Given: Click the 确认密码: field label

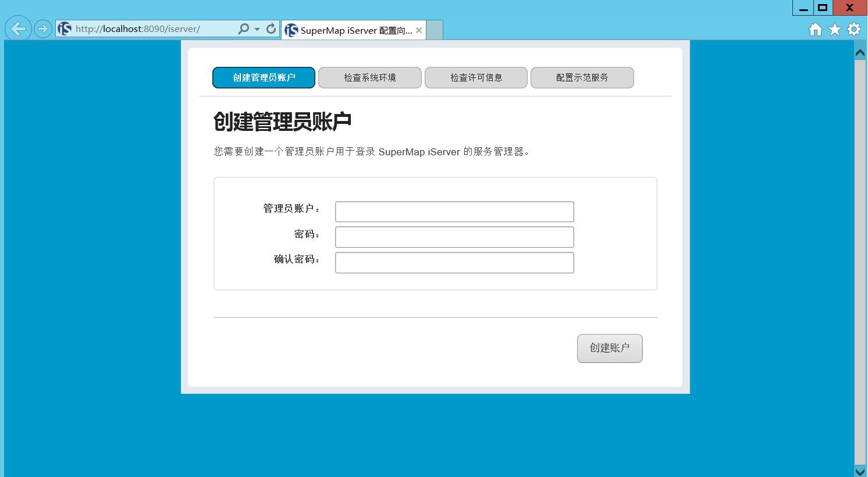Looking at the screenshot, I should [x=297, y=259].
